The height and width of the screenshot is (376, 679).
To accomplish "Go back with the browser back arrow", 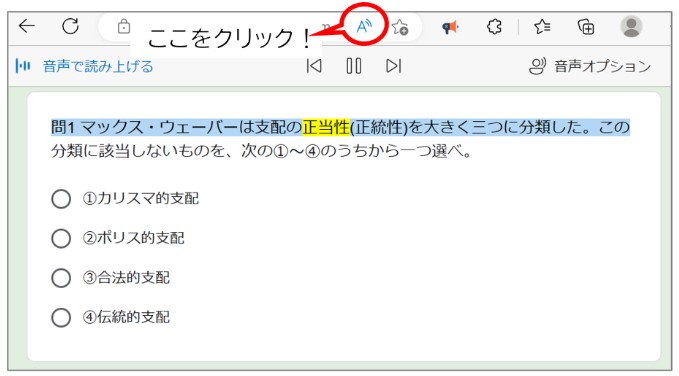I will tap(27, 26).
